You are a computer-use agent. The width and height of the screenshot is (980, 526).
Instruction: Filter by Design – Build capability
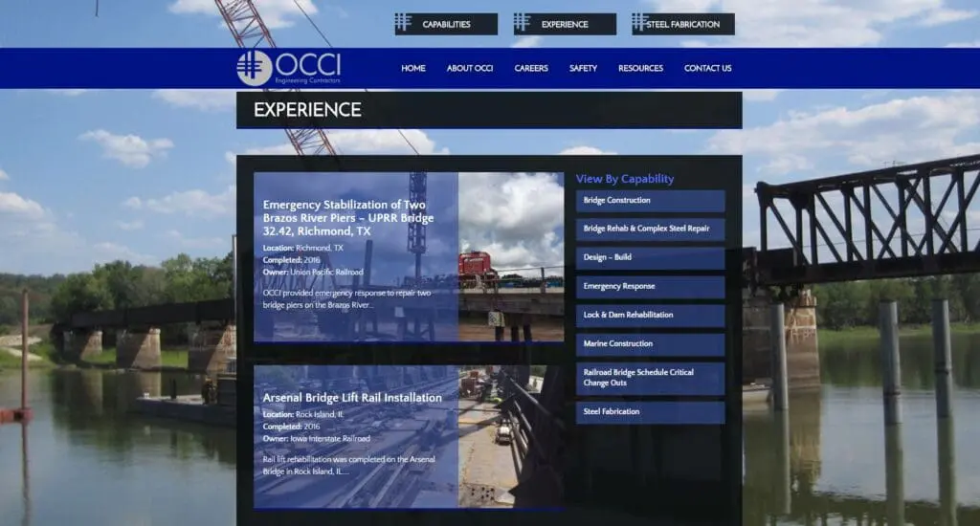(650, 258)
